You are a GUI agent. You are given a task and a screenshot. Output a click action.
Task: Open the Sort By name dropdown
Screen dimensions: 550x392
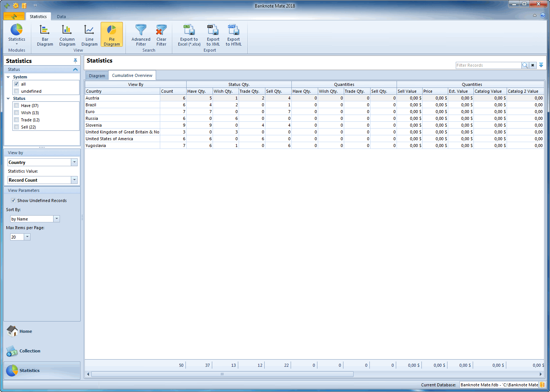tap(57, 219)
